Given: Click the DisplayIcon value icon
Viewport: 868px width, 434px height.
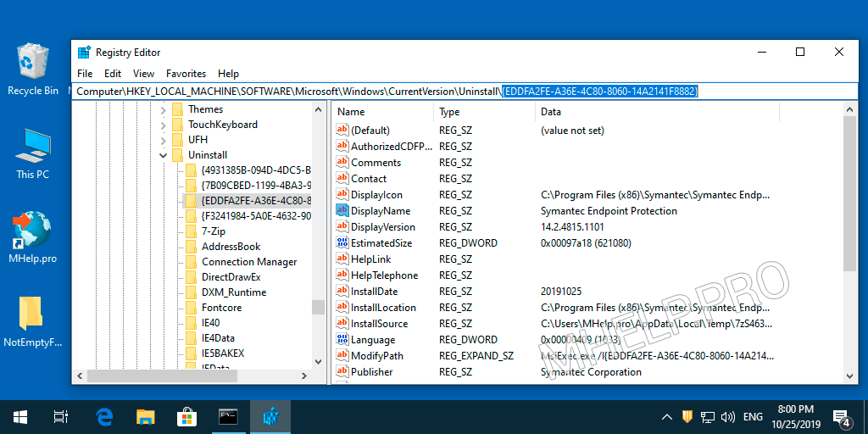Looking at the screenshot, I should tap(342, 194).
